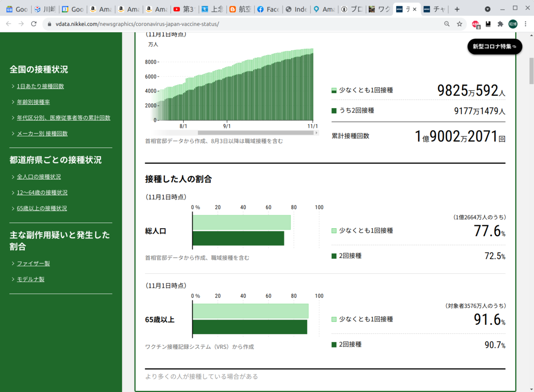Viewport: 534px width, 392px height.
Task: Reload the page with the refresh icon
Action: [34, 24]
